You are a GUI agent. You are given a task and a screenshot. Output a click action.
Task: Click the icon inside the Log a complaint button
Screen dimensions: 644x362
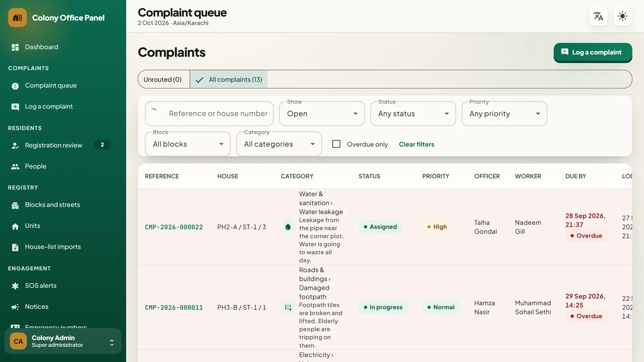pyautogui.click(x=565, y=52)
